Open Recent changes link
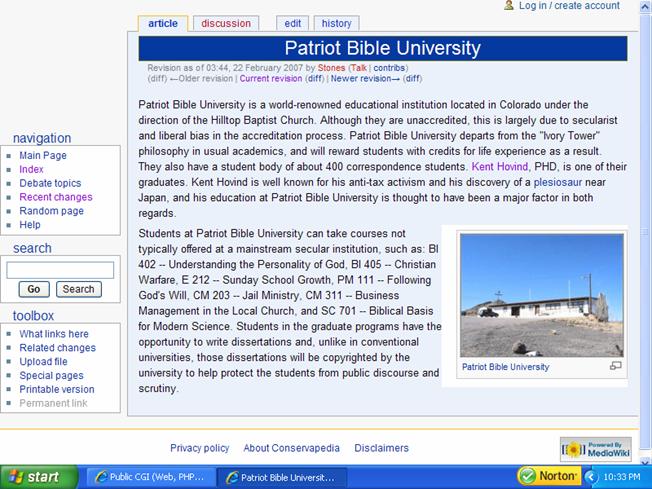The width and height of the screenshot is (652, 489). coord(56,197)
